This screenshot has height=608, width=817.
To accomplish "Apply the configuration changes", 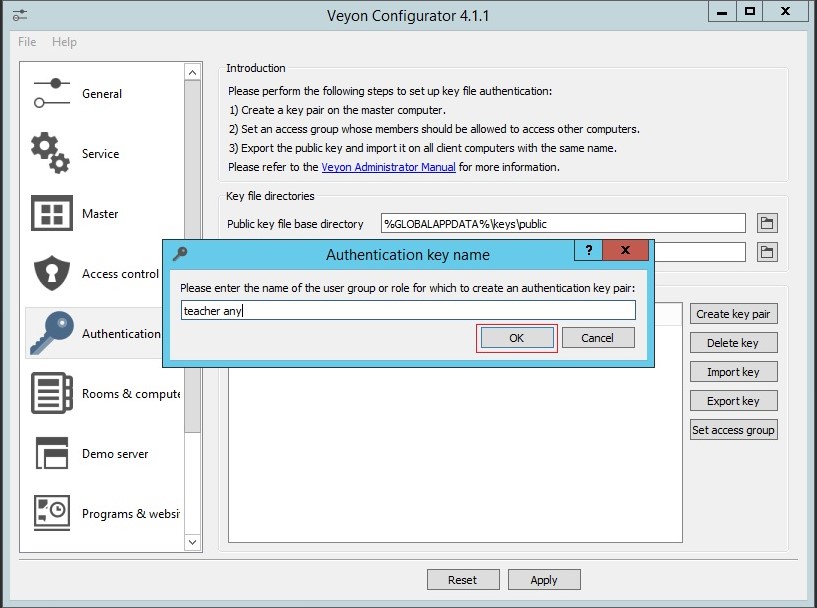I will (x=544, y=579).
